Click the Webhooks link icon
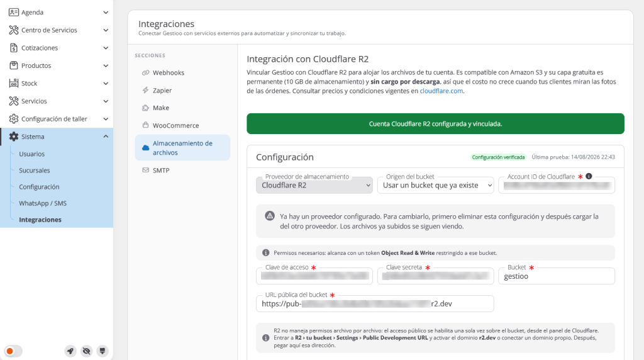This screenshot has width=644, height=360. [x=145, y=73]
